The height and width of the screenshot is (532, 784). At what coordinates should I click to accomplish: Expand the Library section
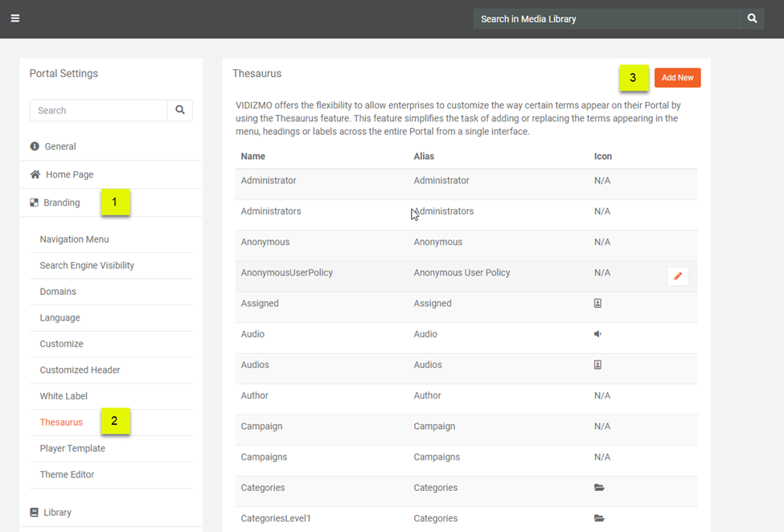(x=57, y=512)
